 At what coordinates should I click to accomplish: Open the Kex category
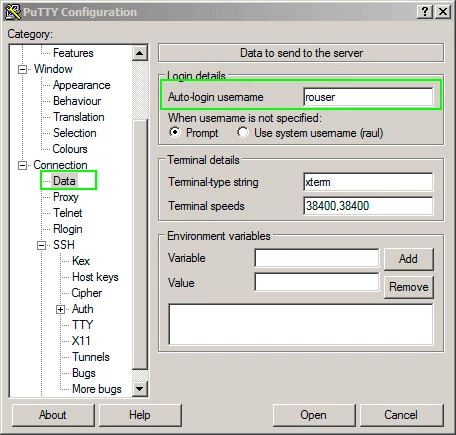[81, 261]
